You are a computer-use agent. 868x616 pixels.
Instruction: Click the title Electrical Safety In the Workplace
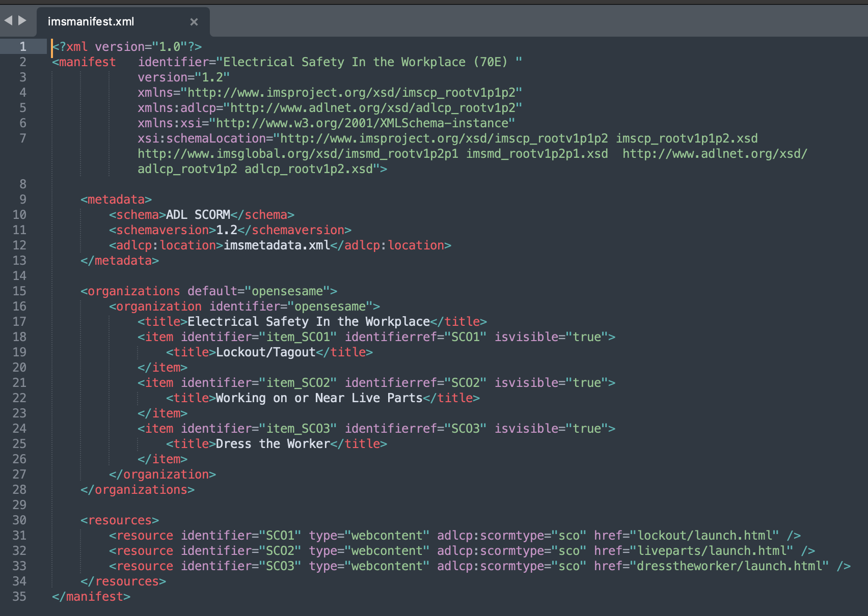pos(309,322)
